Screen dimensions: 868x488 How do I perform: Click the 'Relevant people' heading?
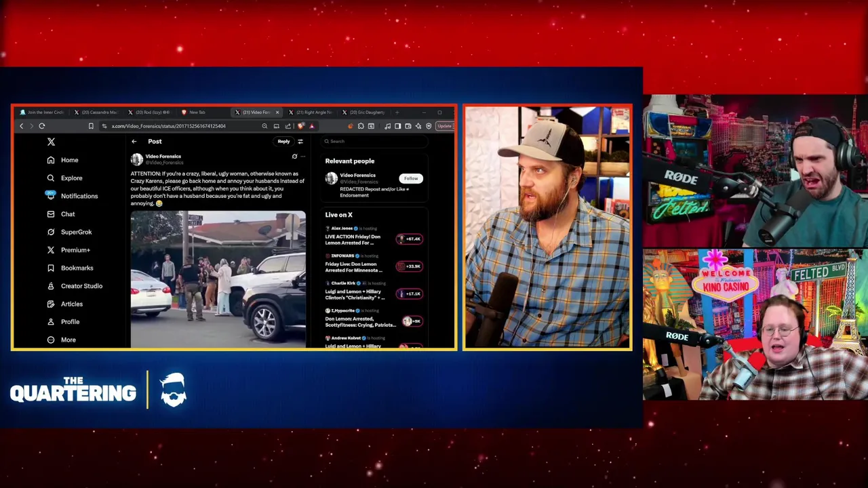pyautogui.click(x=349, y=161)
